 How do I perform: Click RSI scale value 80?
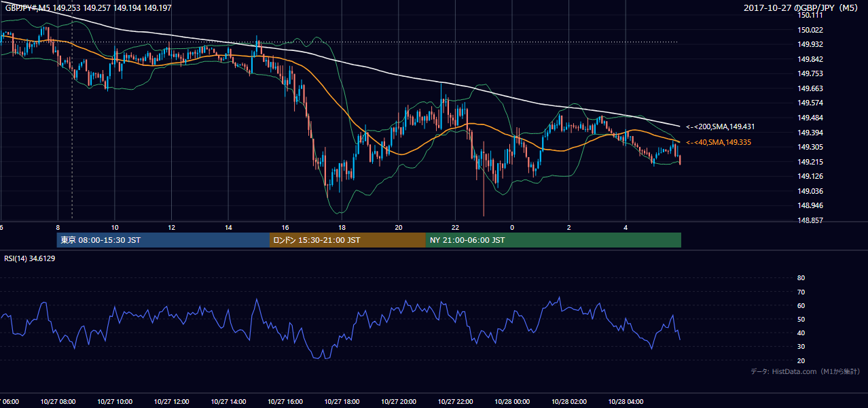(801, 278)
